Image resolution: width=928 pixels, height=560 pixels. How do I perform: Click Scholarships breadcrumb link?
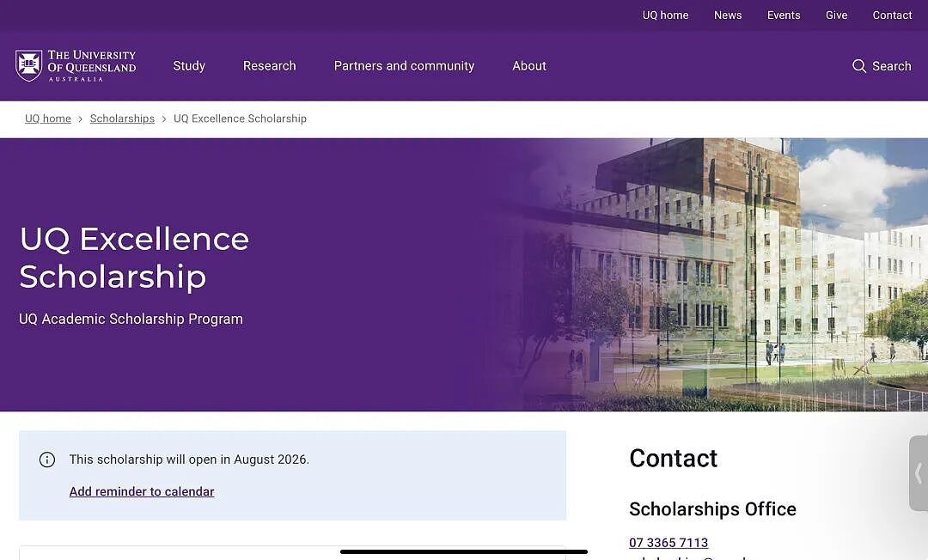coord(122,119)
